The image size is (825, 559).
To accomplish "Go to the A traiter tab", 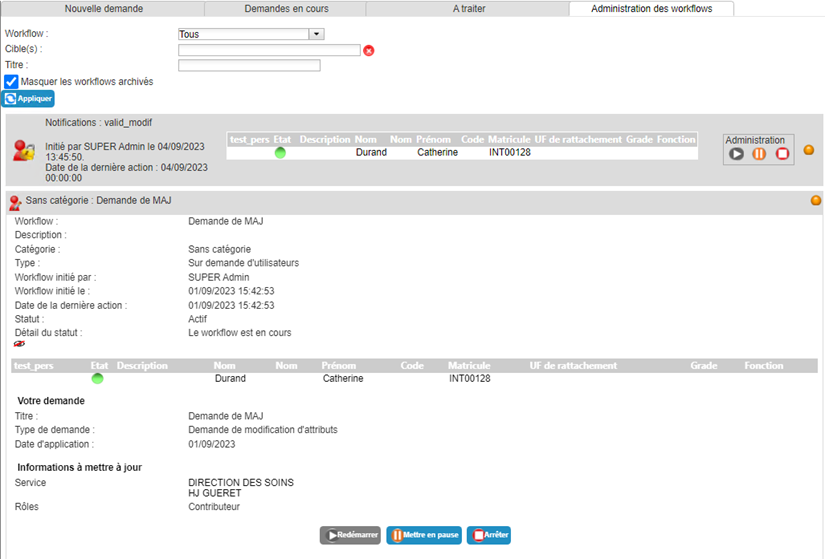I will [x=468, y=8].
